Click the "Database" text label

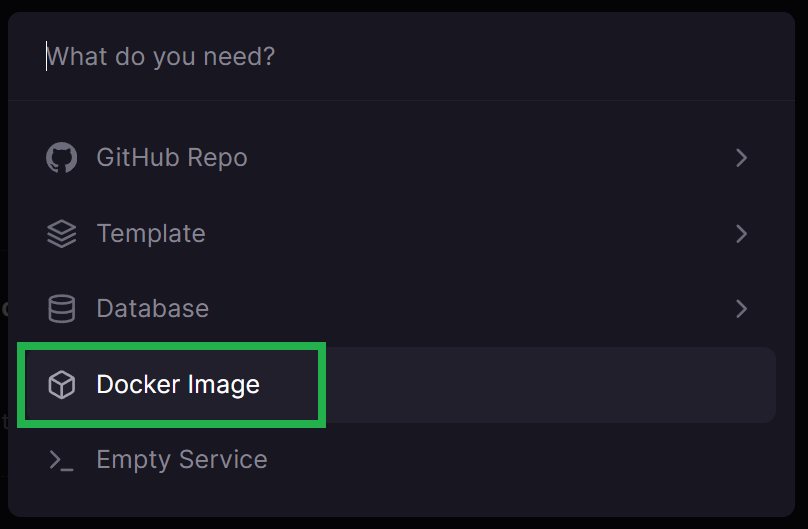pos(153,309)
